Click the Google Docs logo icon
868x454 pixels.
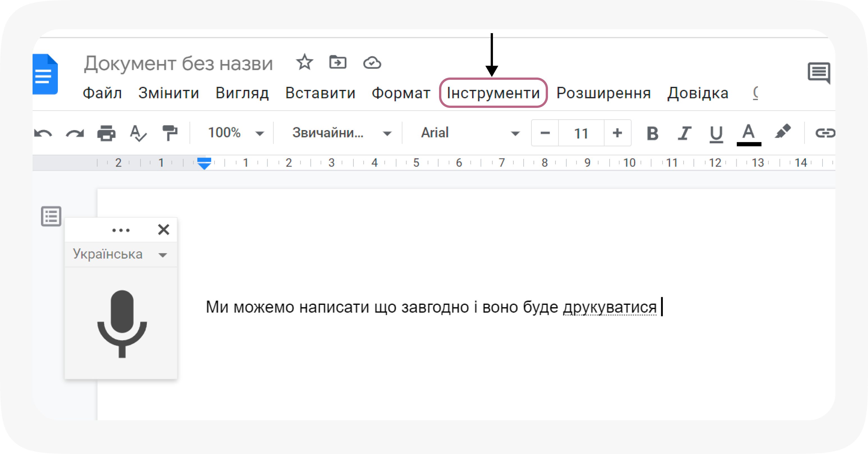point(45,74)
